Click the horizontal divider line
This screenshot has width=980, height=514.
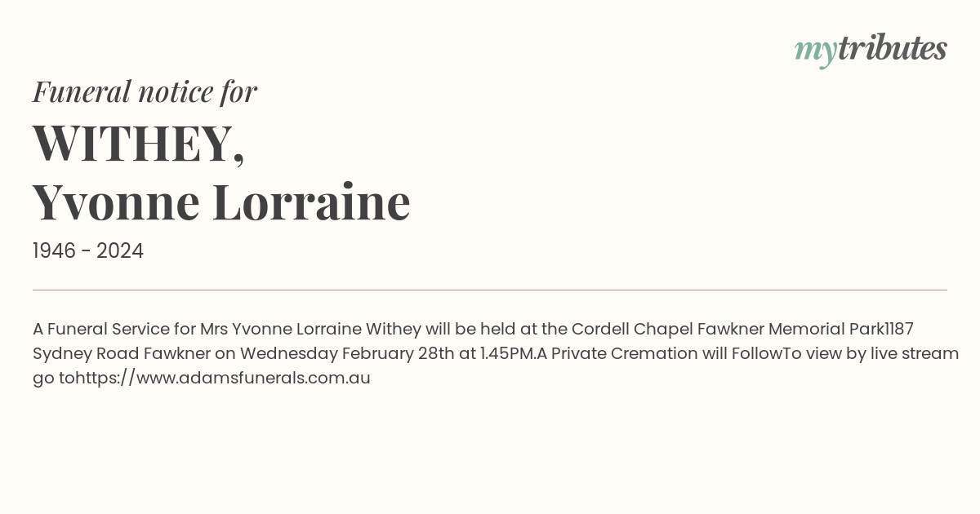click(490, 290)
